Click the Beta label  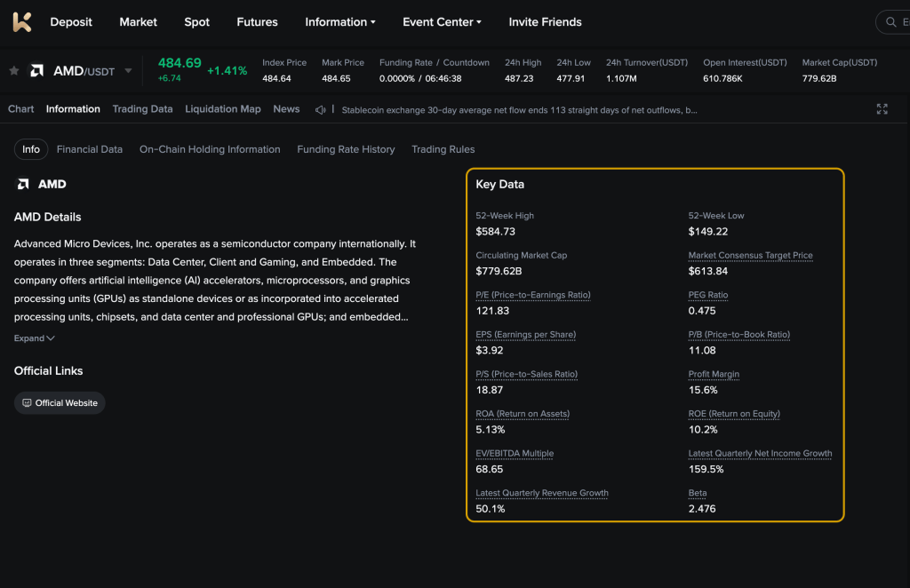[x=698, y=493]
